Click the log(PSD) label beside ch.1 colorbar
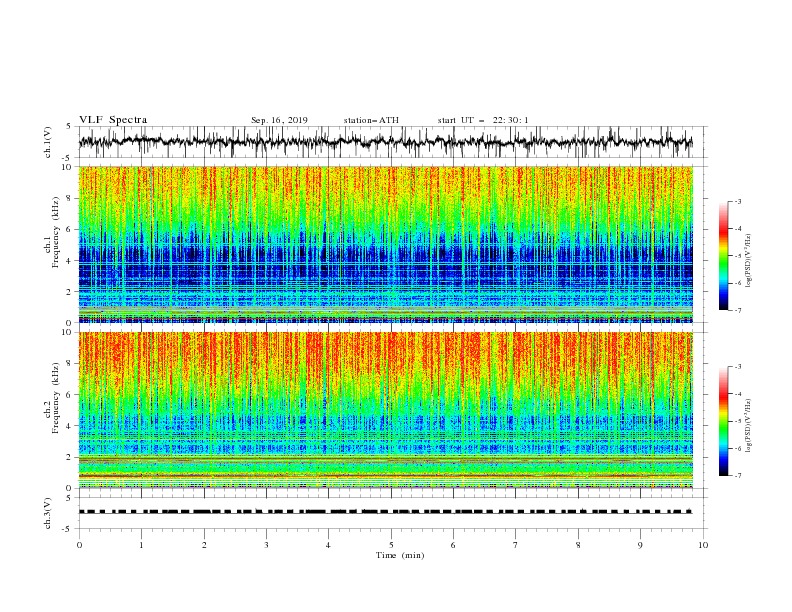This screenshot has height=612, width=792. [749, 261]
